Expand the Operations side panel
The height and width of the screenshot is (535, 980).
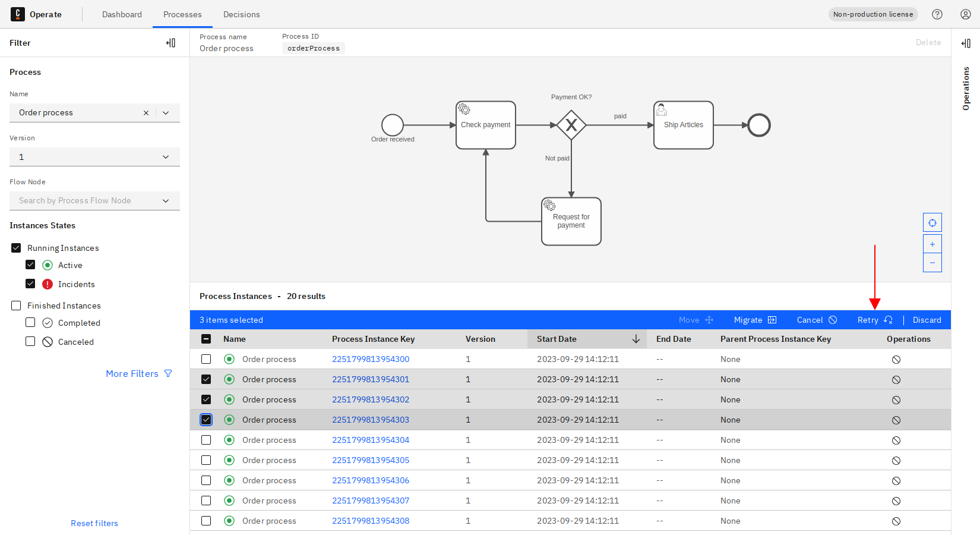(x=966, y=43)
